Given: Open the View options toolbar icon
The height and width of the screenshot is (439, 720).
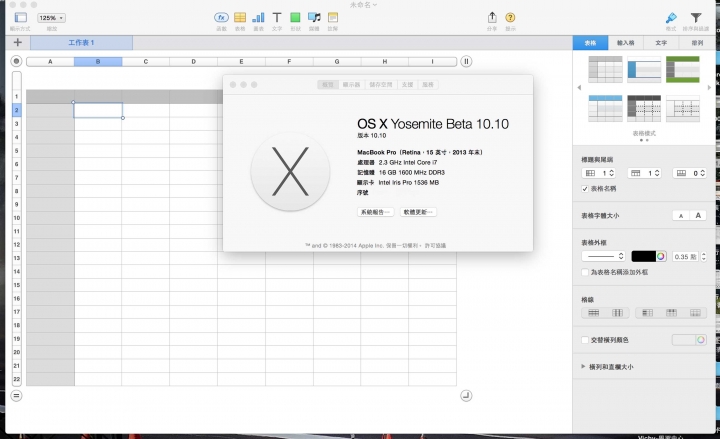Looking at the screenshot, I should coord(20,18).
